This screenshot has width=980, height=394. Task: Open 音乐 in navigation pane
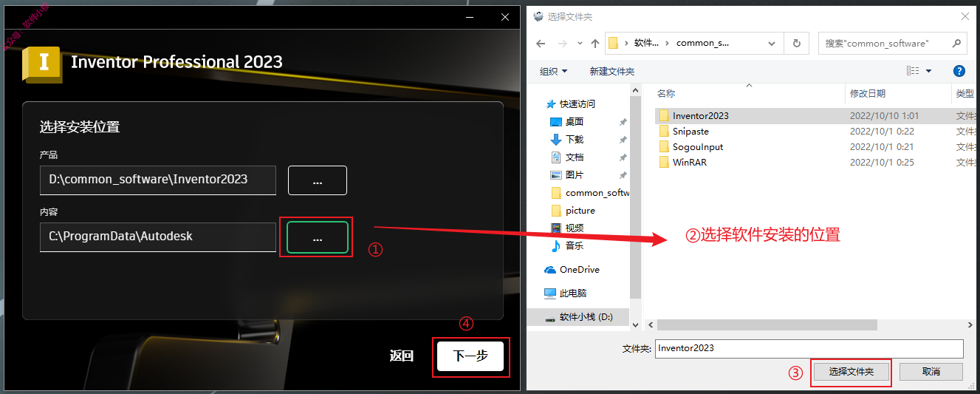(575, 245)
